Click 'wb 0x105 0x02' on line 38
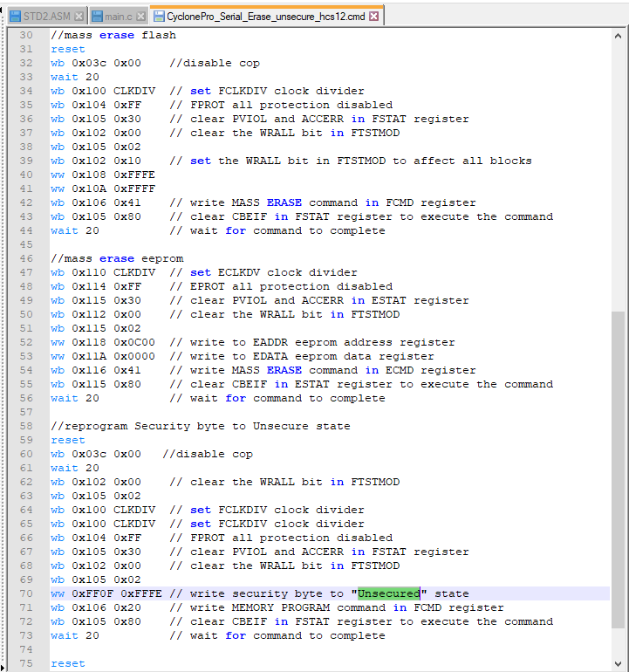Viewport: 629px width, 672px height. pyautogui.click(x=96, y=147)
